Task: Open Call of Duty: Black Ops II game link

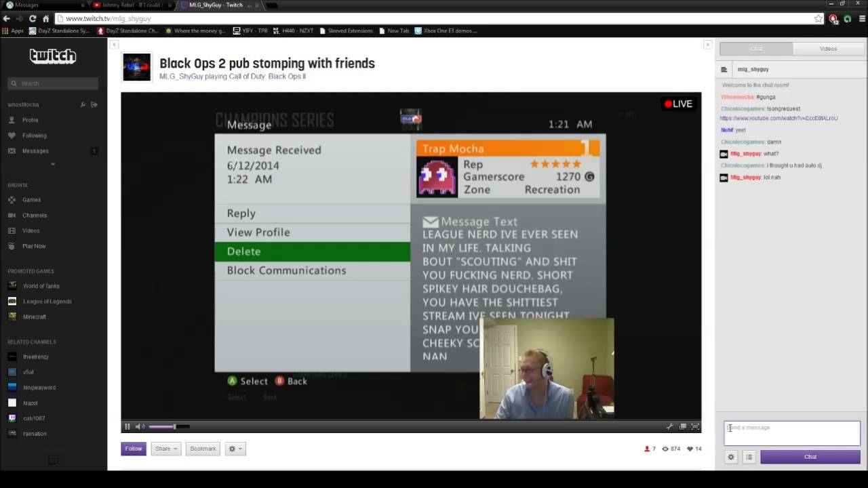Action: pos(267,77)
